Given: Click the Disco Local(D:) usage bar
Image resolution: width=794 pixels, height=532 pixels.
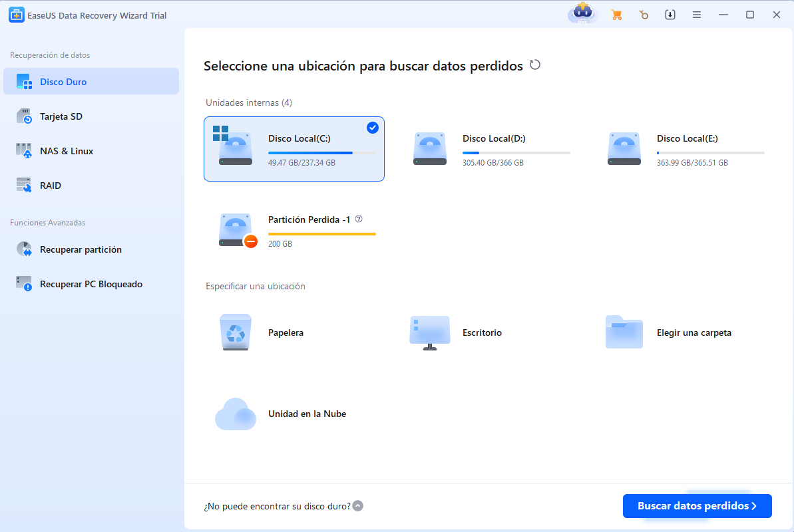Looking at the screenshot, I should pyautogui.click(x=516, y=152).
